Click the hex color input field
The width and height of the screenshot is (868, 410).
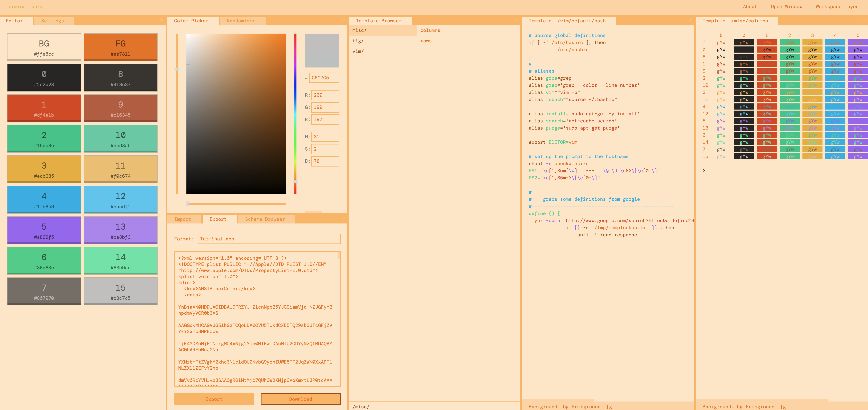[x=324, y=78]
